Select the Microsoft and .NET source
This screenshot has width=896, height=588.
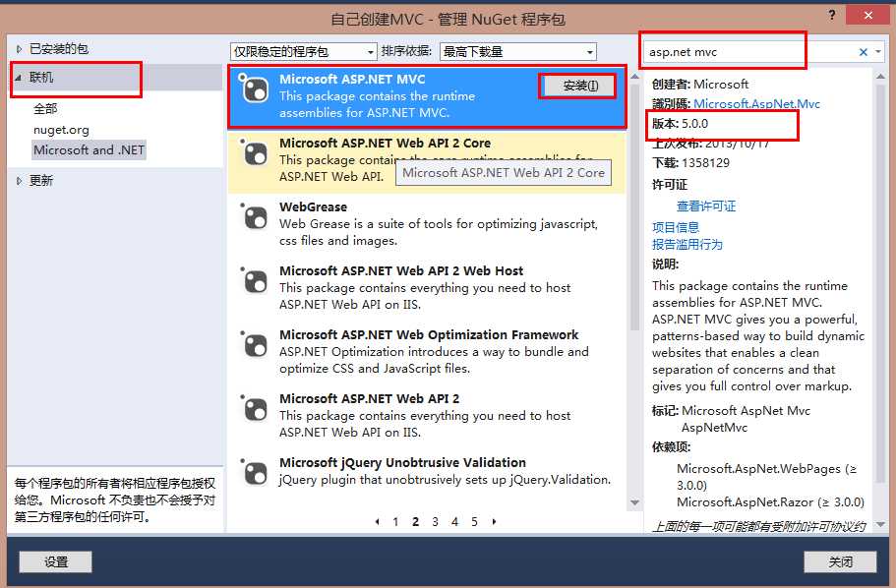pos(89,150)
